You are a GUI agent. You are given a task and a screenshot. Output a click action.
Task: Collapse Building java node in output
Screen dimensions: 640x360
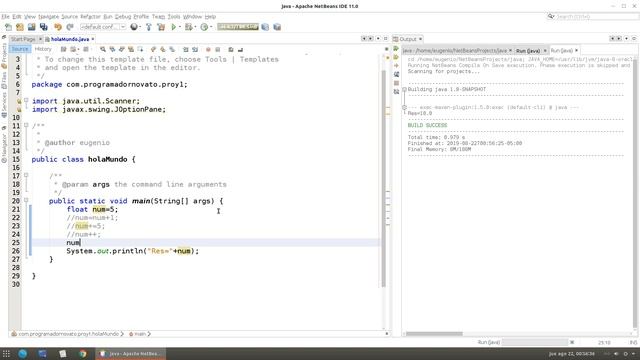[x=404, y=89]
